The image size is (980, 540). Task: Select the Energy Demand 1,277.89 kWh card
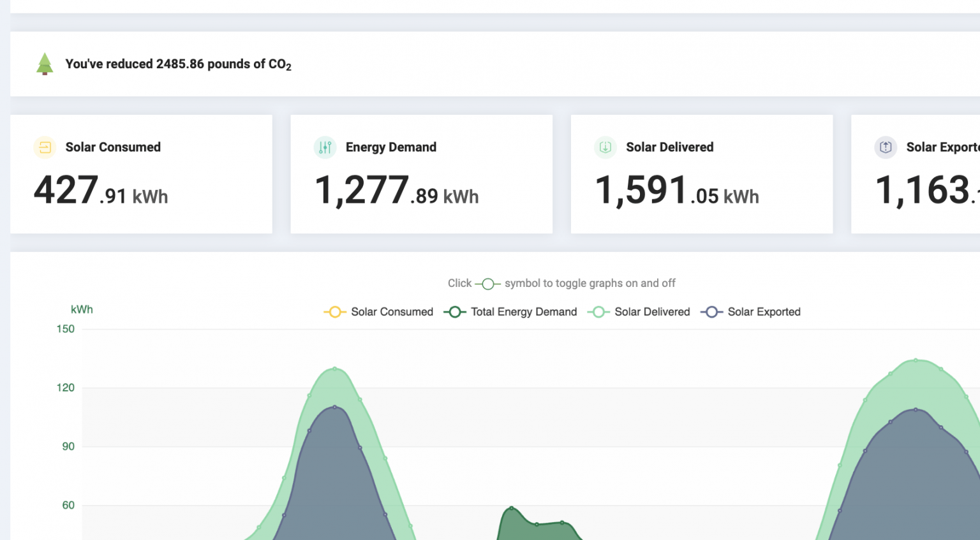[x=422, y=174]
